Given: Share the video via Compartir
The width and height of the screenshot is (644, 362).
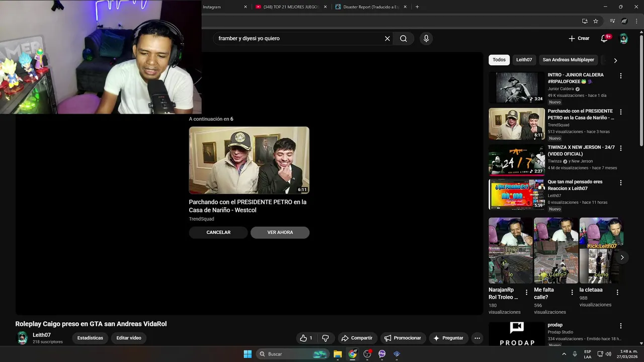Looking at the screenshot, I should click(357, 338).
